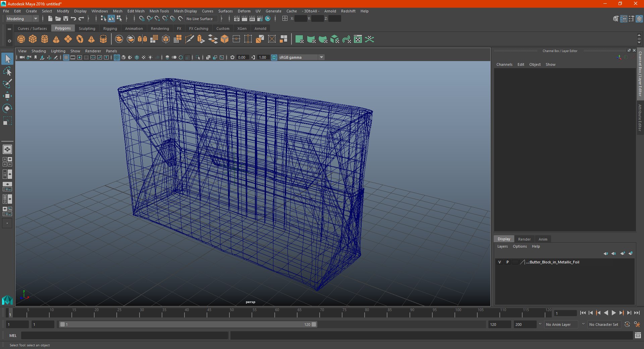The image size is (644, 349).
Task: Open the IPR render button
Action: [252, 19]
